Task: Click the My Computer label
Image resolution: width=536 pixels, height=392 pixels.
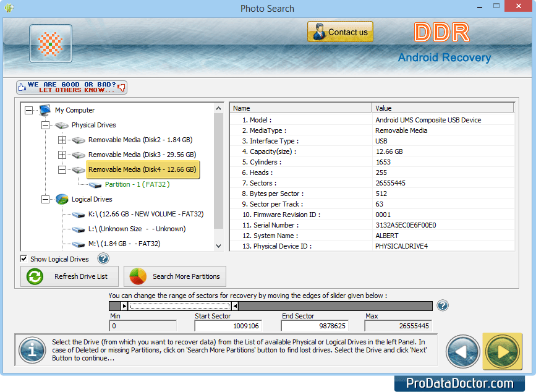Action: (75, 110)
